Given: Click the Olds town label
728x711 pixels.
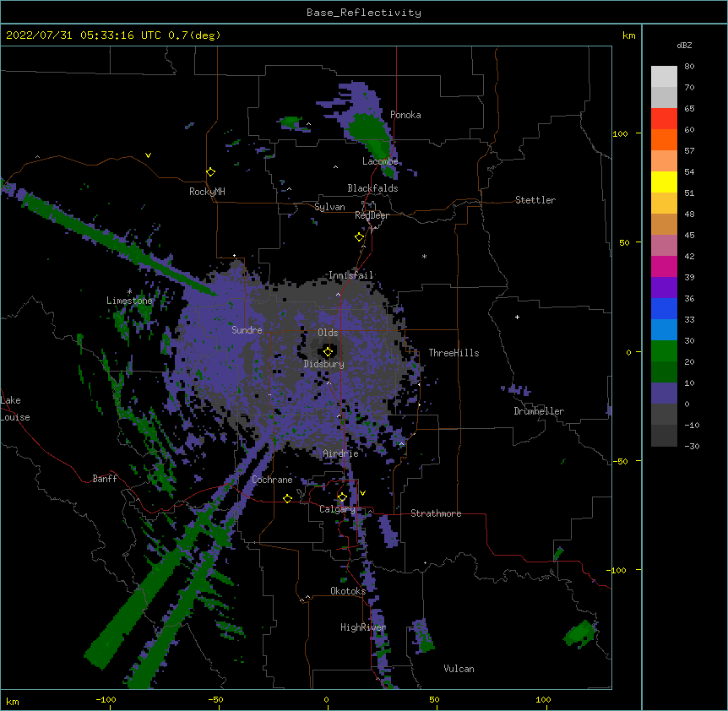Looking at the screenshot, I should coord(328,333).
